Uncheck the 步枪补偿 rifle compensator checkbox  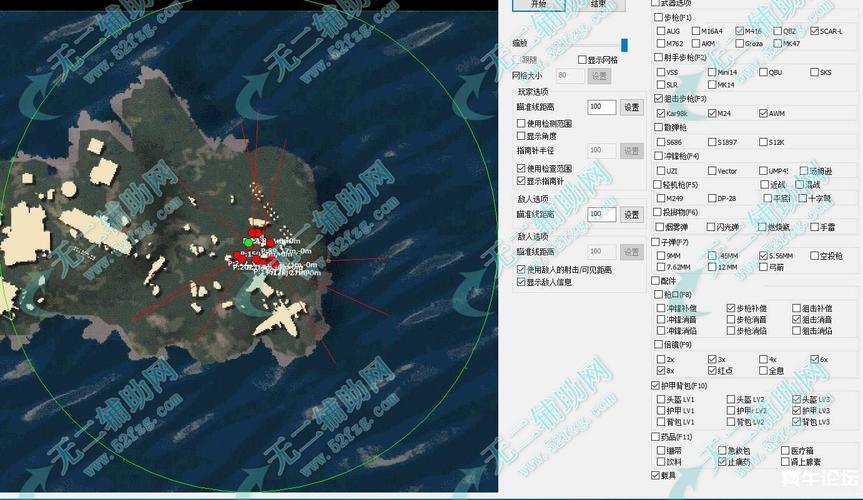point(730,308)
